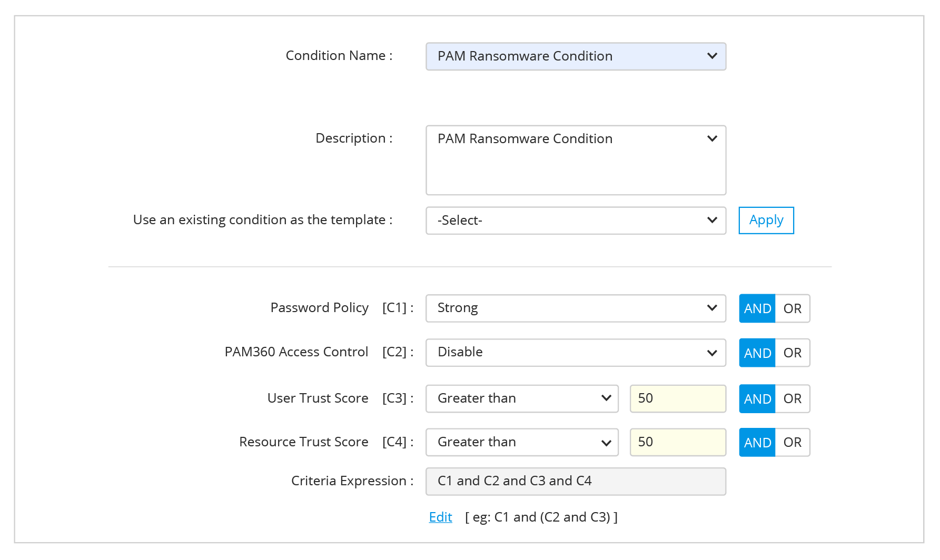Expand the Description field chevron

(712, 138)
